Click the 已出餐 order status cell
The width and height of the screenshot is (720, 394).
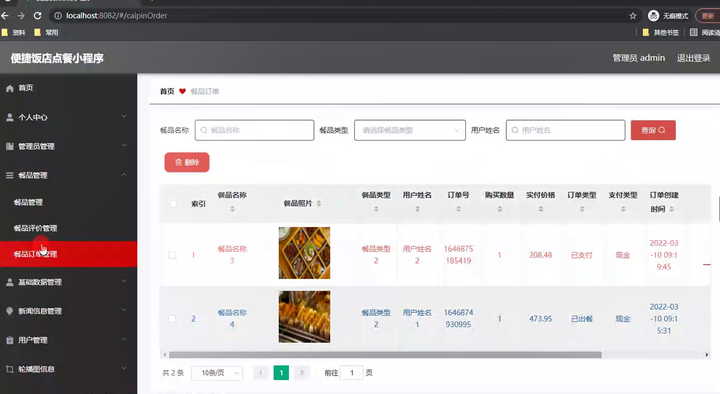(582, 319)
